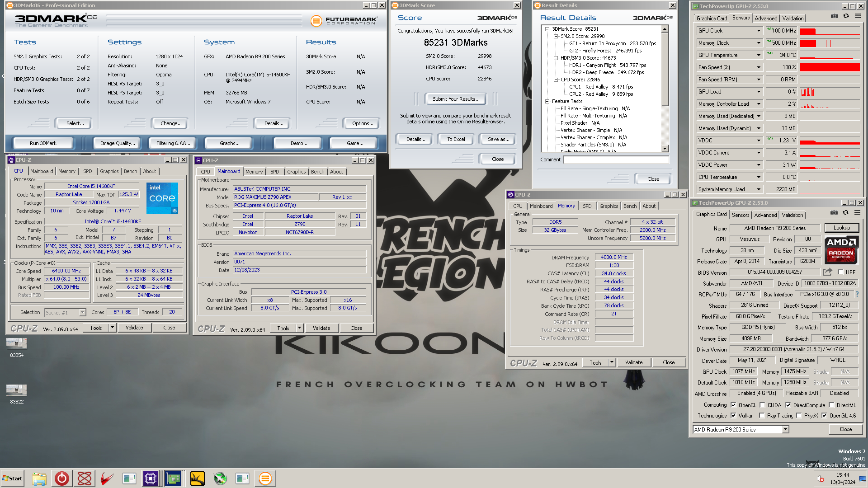Click the Intel Core i5 logo in CPU-Z
The width and height of the screenshot is (868, 488).
pyautogui.click(x=162, y=198)
